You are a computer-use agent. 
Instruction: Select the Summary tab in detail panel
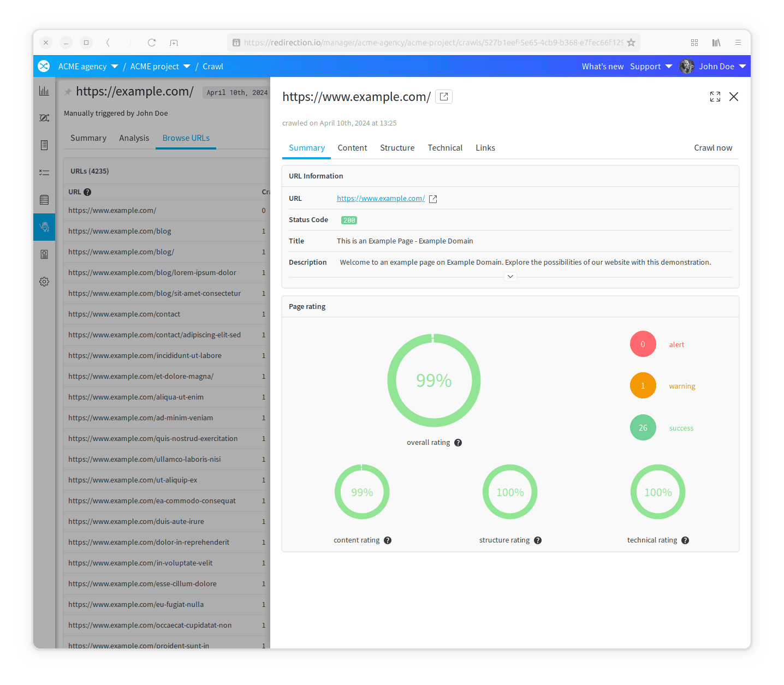point(307,148)
